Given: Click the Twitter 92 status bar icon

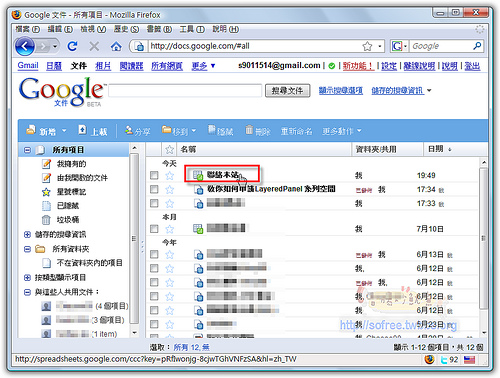Looking at the screenshot, I should 449,360.
